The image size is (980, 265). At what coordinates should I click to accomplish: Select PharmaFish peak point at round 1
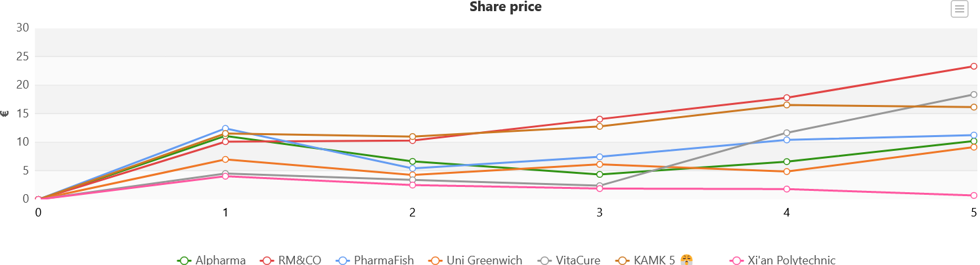(x=225, y=129)
